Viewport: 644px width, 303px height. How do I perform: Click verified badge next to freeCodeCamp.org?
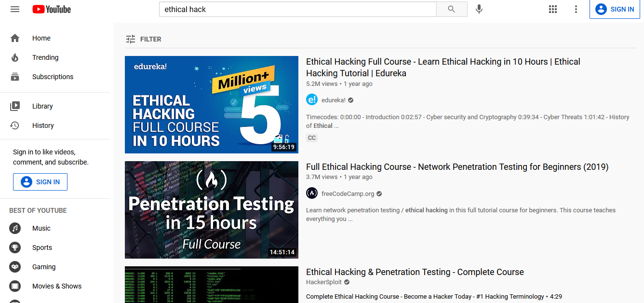click(379, 194)
